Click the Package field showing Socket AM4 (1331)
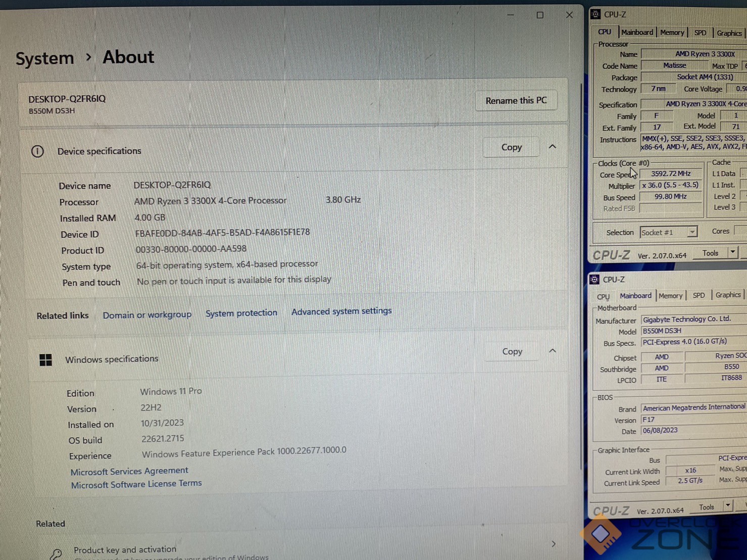Screen dimensions: 747x560 pos(694,77)
